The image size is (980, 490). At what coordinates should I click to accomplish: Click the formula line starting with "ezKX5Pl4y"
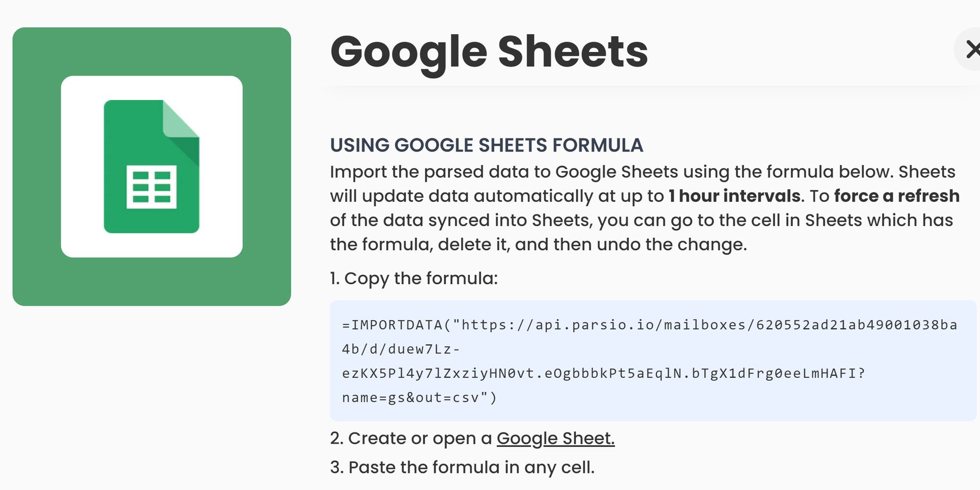point(603,373)
